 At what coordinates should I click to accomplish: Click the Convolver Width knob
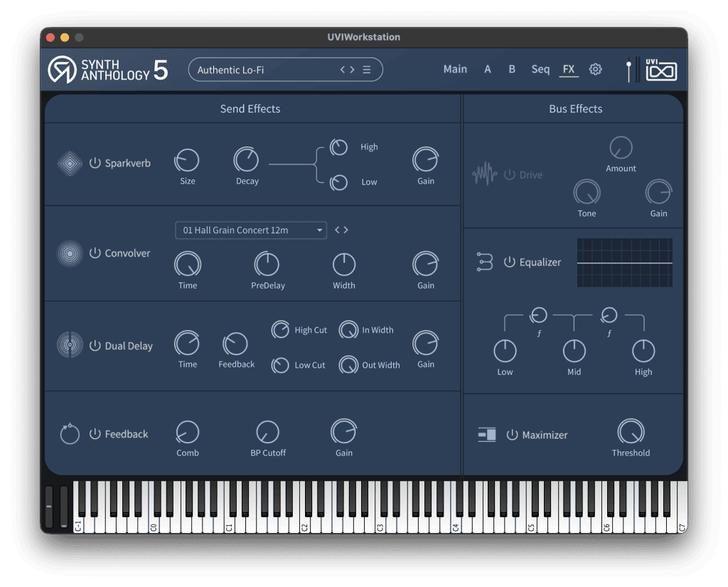[344, 265]
